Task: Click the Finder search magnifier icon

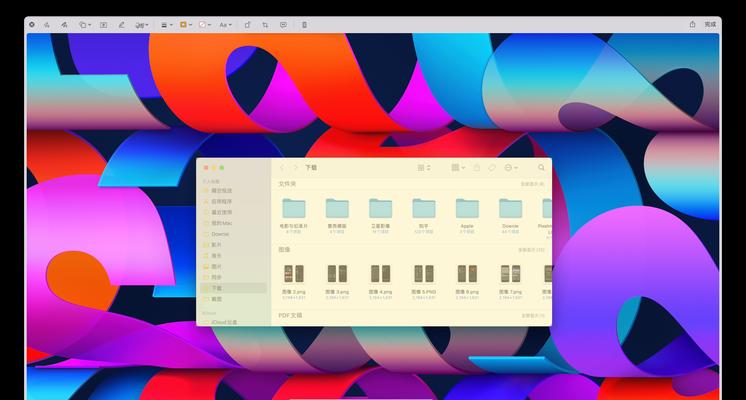Action: (x=541, y=168)
